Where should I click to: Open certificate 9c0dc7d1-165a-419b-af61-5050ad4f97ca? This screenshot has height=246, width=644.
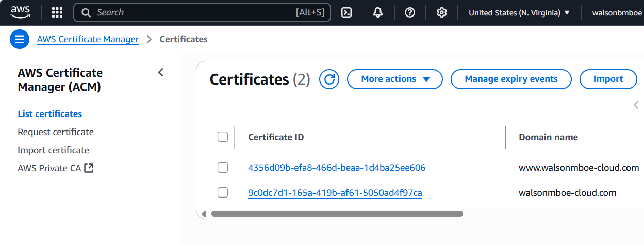[335, 193]
